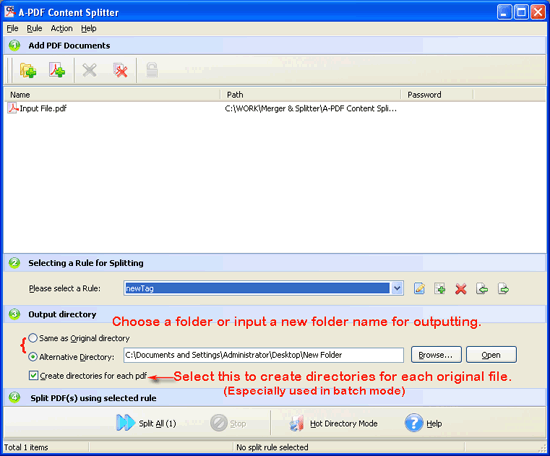Open the Rule menu
The width and height of the screenshot is (550, 456).
pyautogui.click(x=34, y=28)
